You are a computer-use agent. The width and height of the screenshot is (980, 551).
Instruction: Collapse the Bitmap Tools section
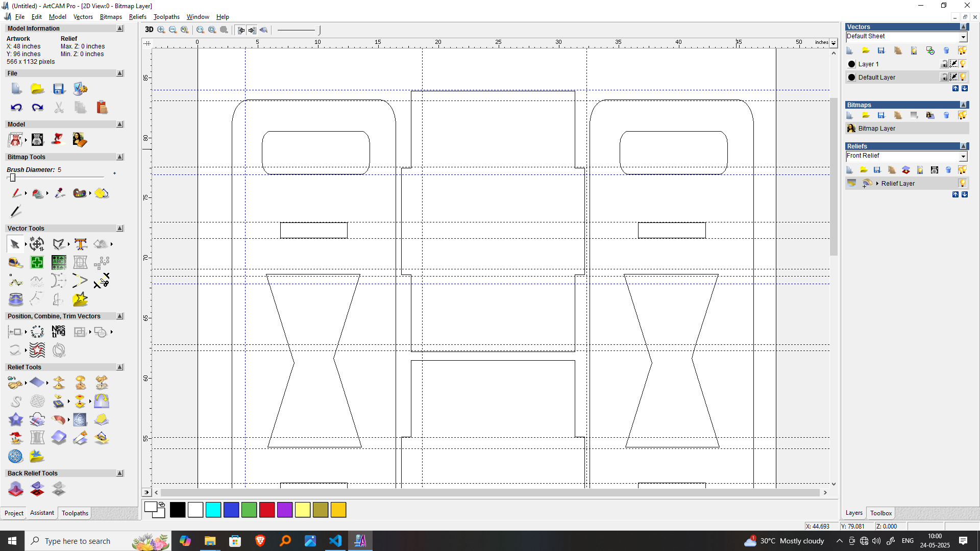(120, 157)
